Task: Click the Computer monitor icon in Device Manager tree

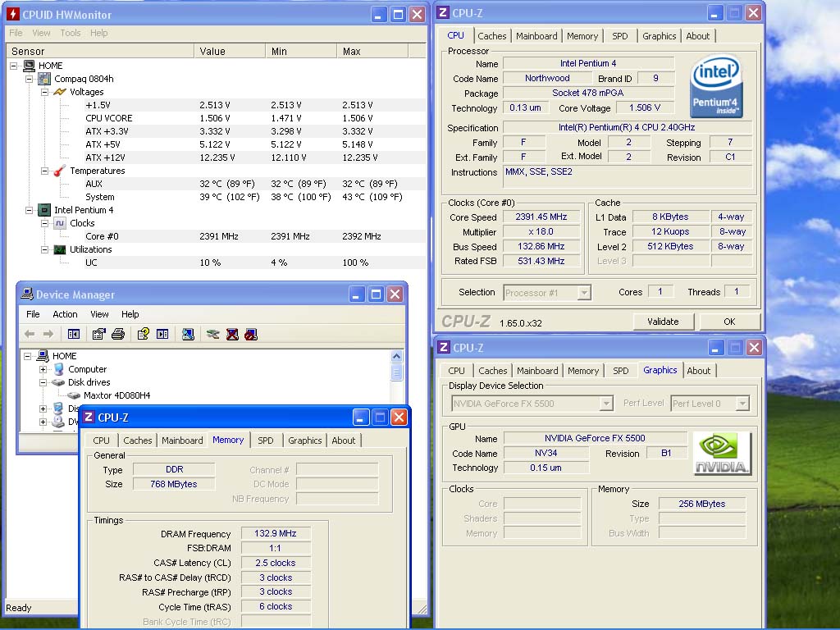Action: tap(58, 369)
